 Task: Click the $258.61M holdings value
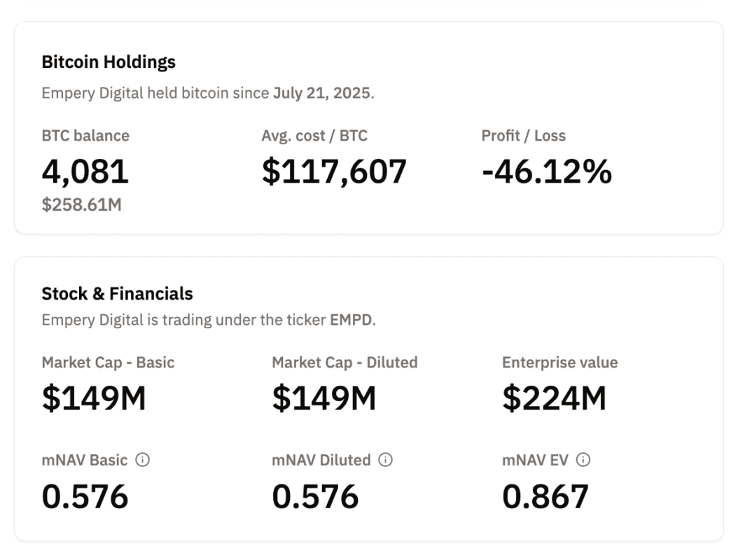pyautogui.click(x=81, y=205)
